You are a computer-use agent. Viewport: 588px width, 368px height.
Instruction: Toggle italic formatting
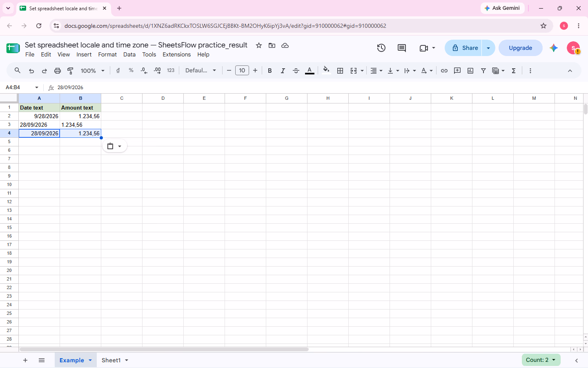point(283,71)
